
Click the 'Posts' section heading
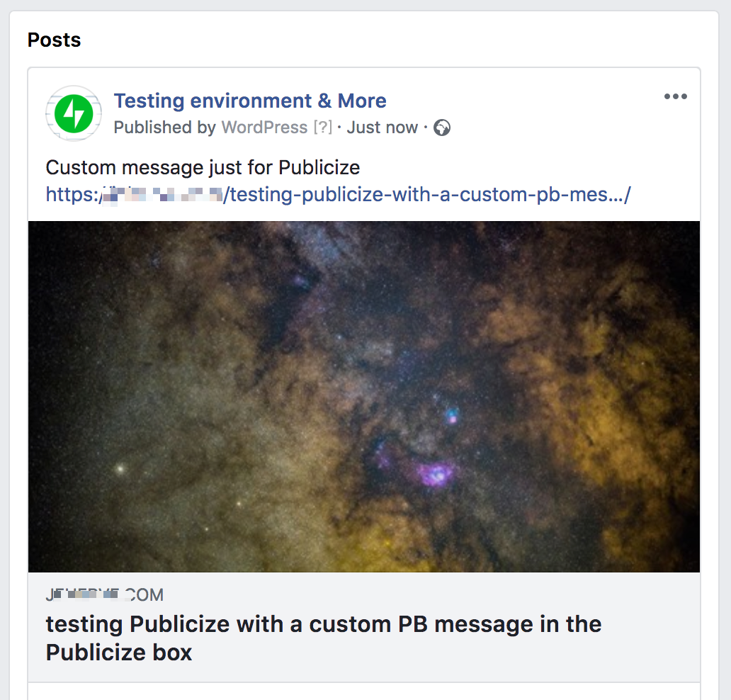[54, 40]
